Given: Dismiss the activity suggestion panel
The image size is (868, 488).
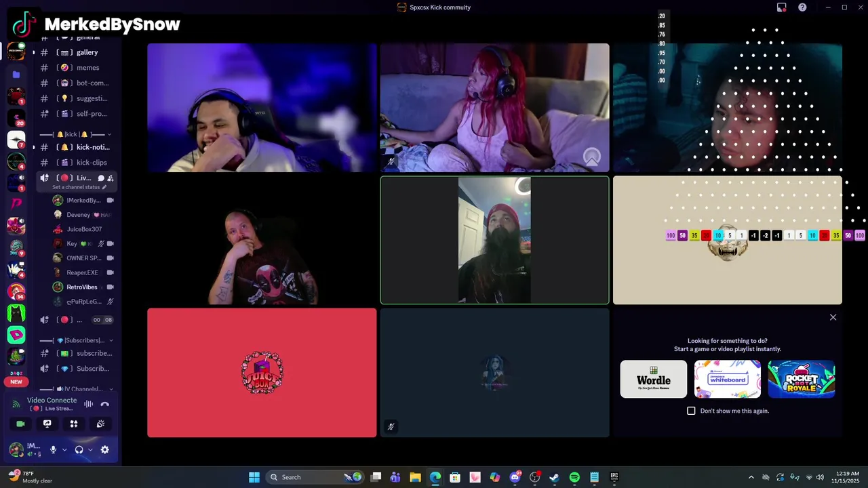Looking at the screenshot, I should [833, 317].
